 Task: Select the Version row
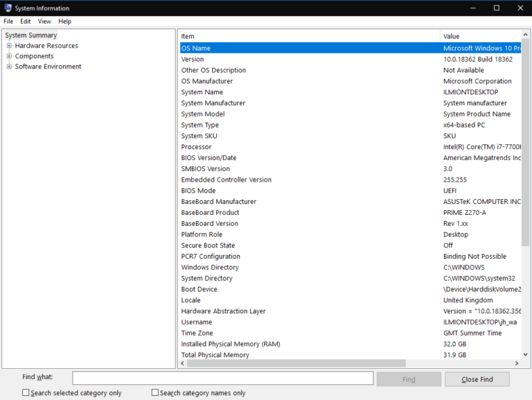pyautogui.click(x=351, y=59)
